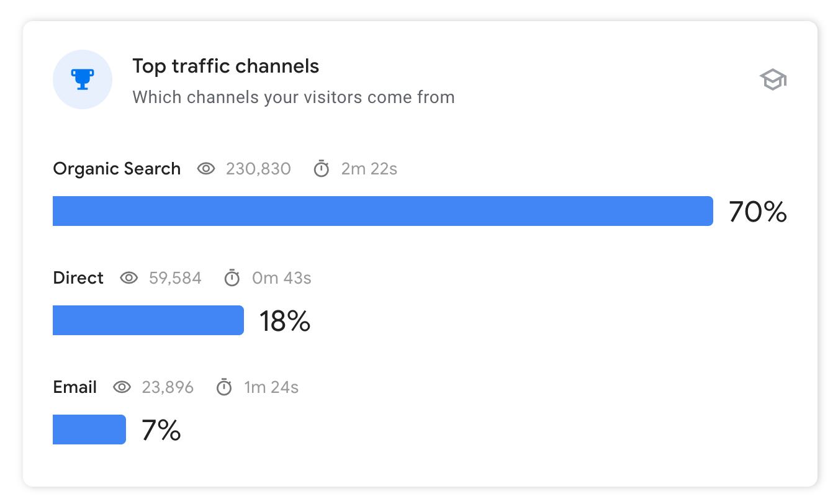
Task: Click the 18% percentage value
Action: pyautogui.click(x=285, y=321)
